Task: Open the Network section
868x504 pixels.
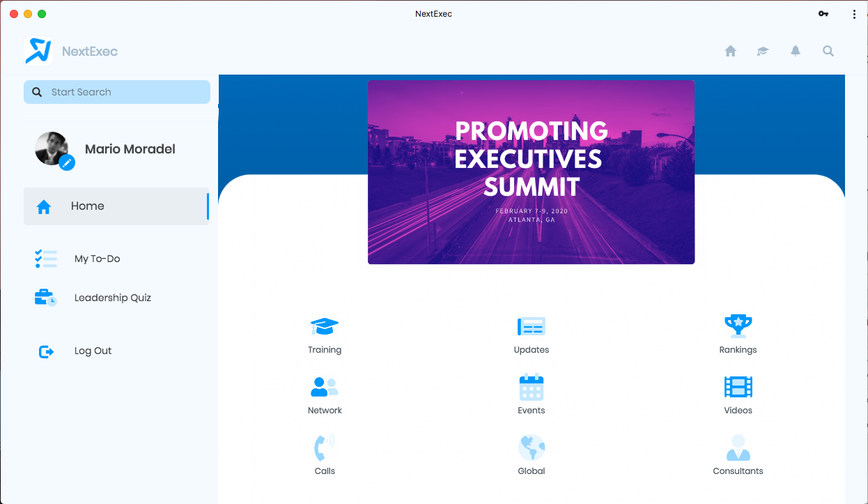Action: click(x=325, y=394)
